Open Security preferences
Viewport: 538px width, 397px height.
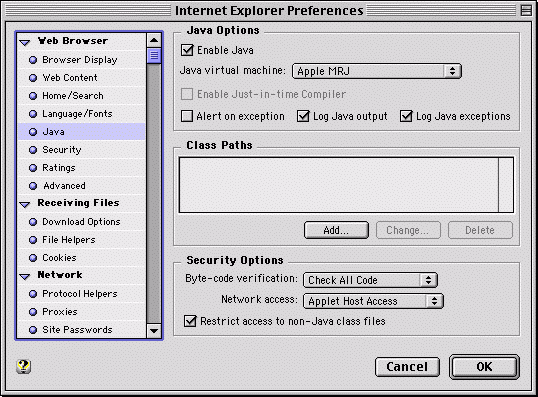(82, 150)
